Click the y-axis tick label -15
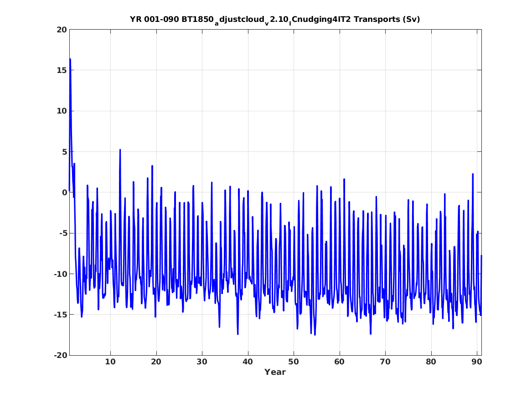The image size is (532, 399). [x=60, y=315]
